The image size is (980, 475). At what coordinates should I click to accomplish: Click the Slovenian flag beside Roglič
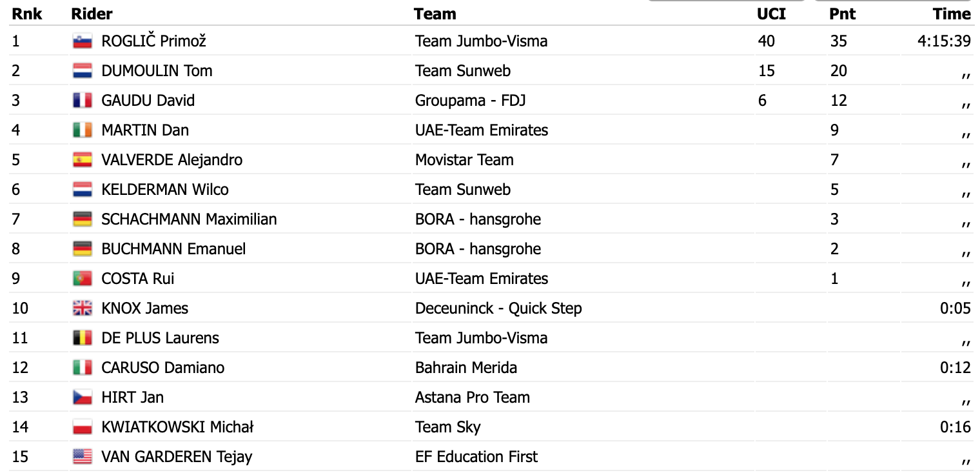(x=83, y=41)
